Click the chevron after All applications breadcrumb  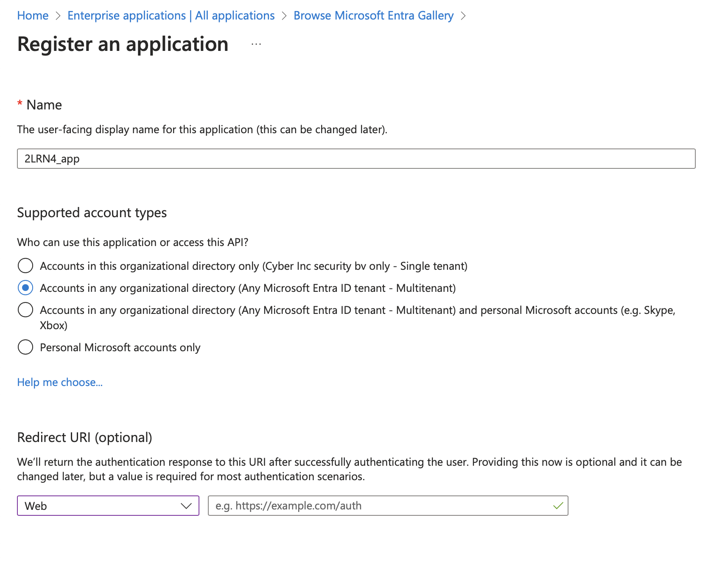284,16
